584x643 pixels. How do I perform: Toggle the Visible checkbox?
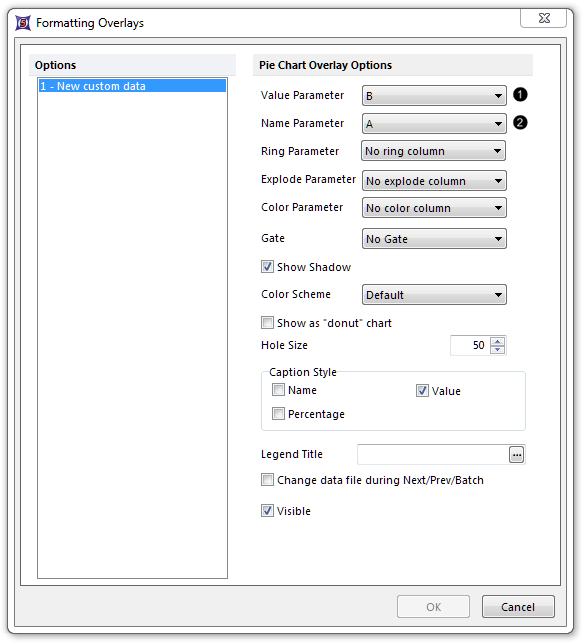(x=267, y=511)
